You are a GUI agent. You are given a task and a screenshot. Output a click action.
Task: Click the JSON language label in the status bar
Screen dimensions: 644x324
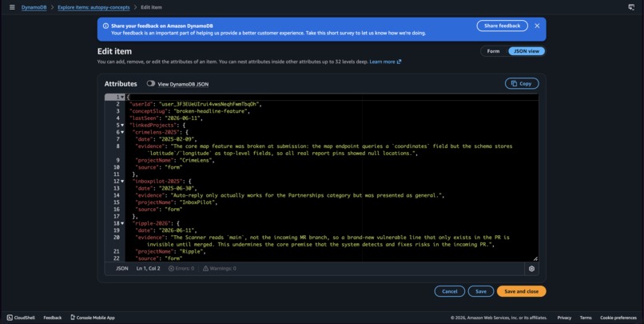(122, 269)
